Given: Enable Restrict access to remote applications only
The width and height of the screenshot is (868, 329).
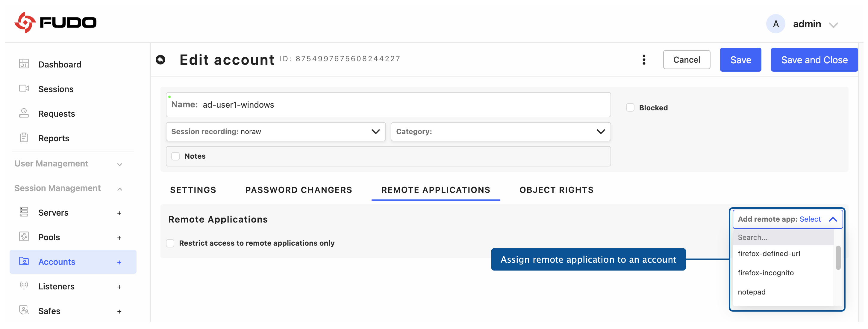Looking at the screenshot, I should point(170,243).
